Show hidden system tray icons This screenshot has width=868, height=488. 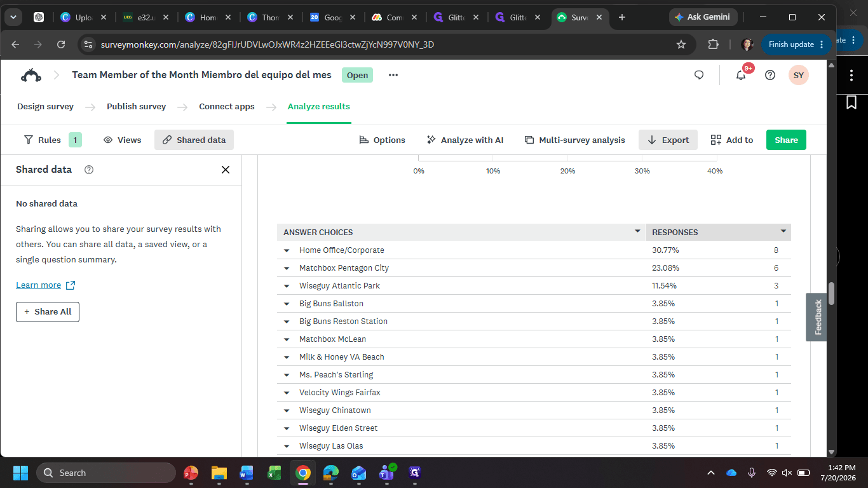(711, 473)
